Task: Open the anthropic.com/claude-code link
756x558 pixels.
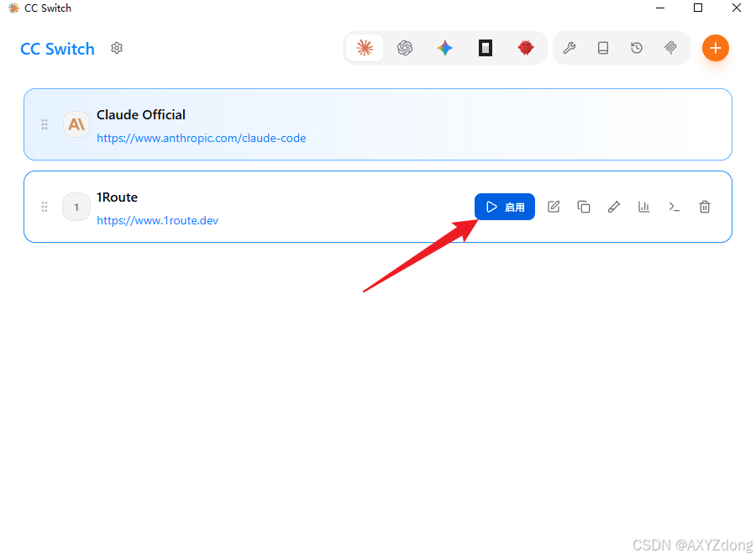Action: 202,139
